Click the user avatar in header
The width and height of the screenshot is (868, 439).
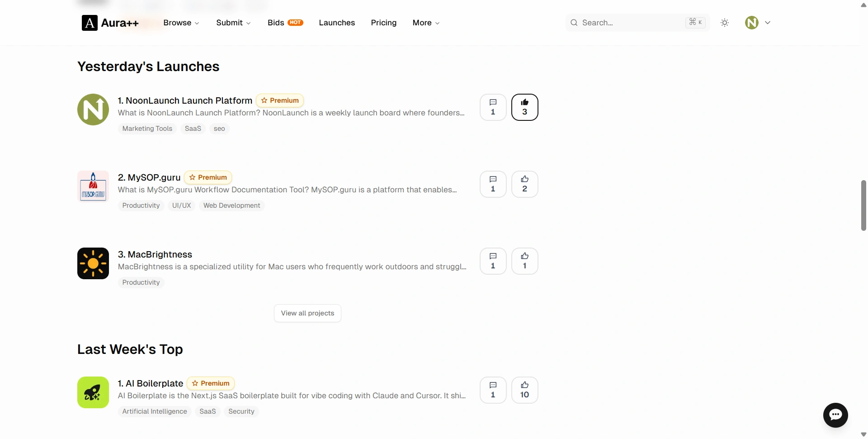click(752, 23)
